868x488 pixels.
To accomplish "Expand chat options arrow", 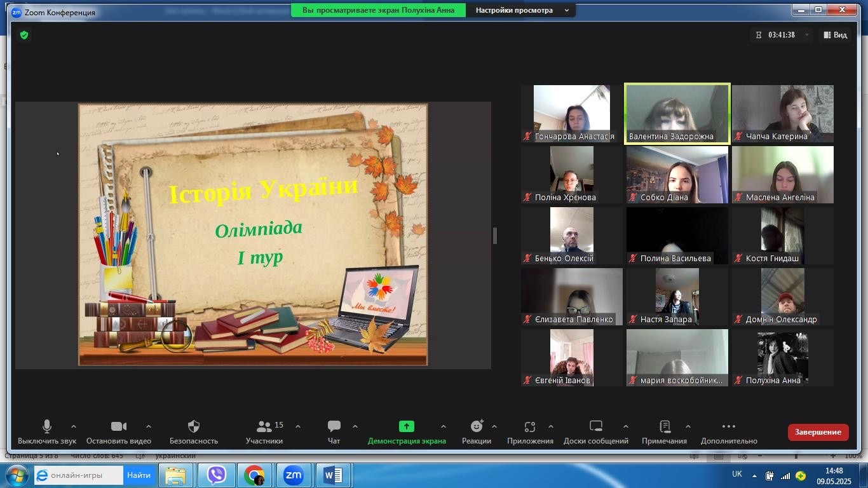I will (355, 427).
